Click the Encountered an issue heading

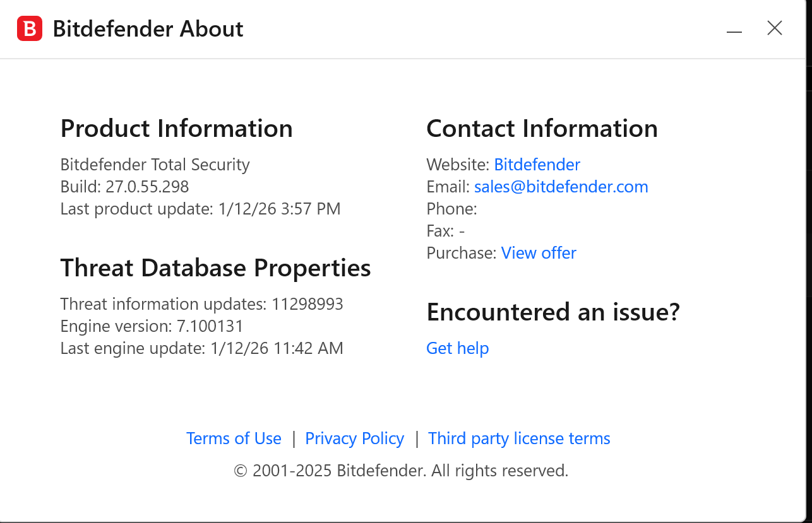tap(553, 312)
